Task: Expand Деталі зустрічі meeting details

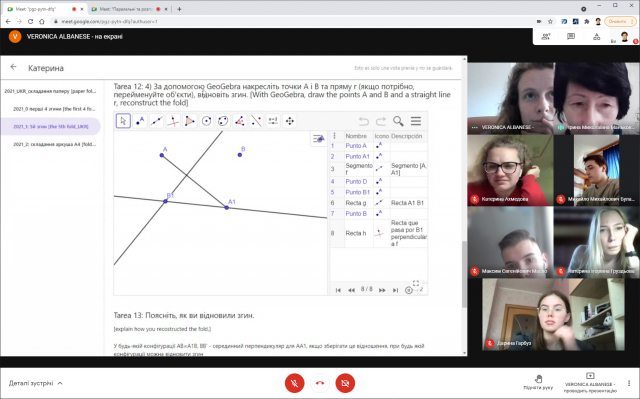Action: (x=36, y=383)
